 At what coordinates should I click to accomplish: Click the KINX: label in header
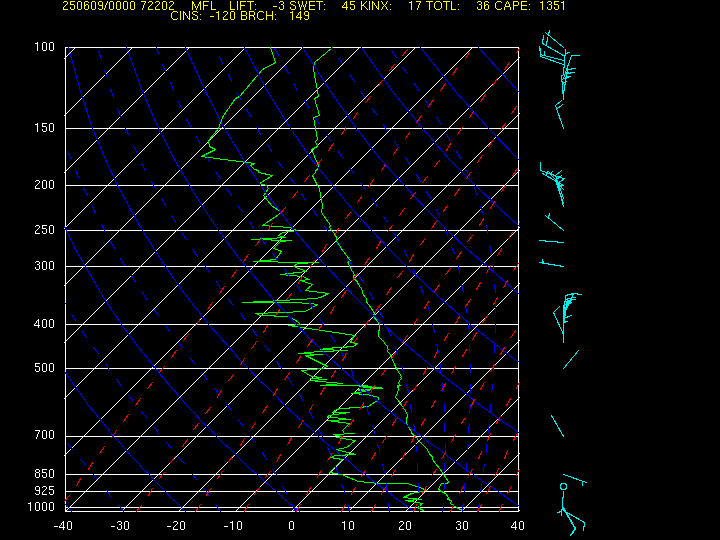point(376,6)
